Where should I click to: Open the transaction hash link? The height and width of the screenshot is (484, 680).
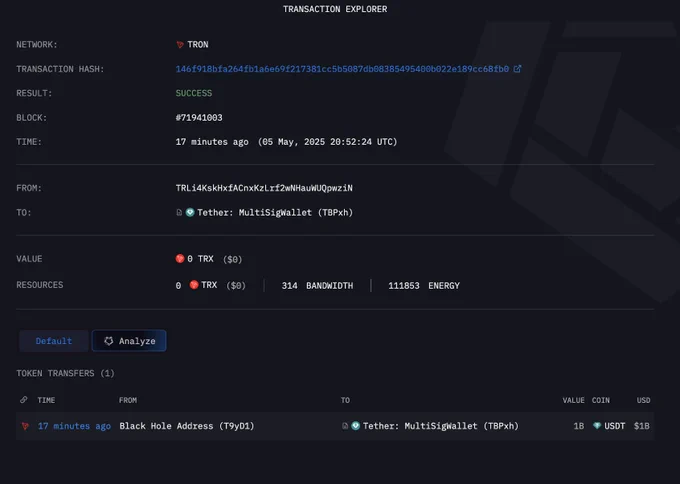coord(342,69)
